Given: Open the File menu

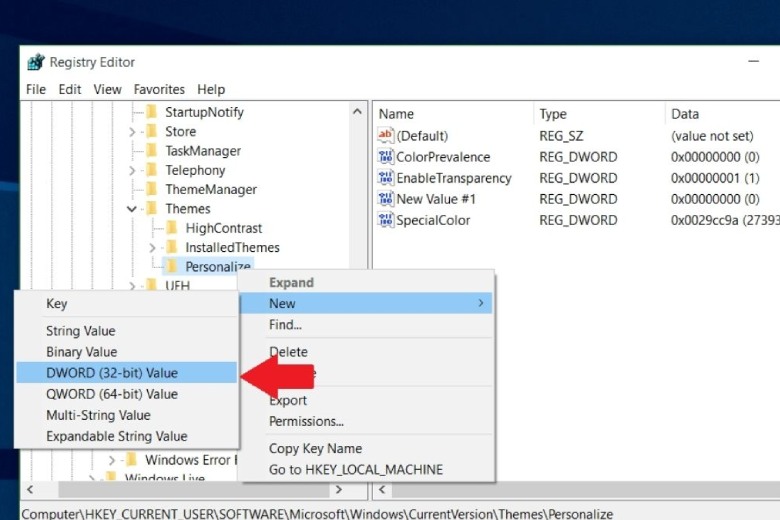Looking at the screenshot, I should (36, 90).
